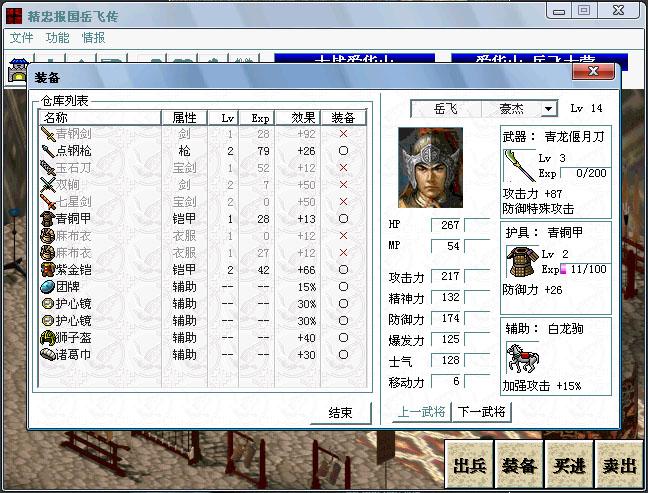Click the 七星剑 sword icon

[x=48, y=202]
